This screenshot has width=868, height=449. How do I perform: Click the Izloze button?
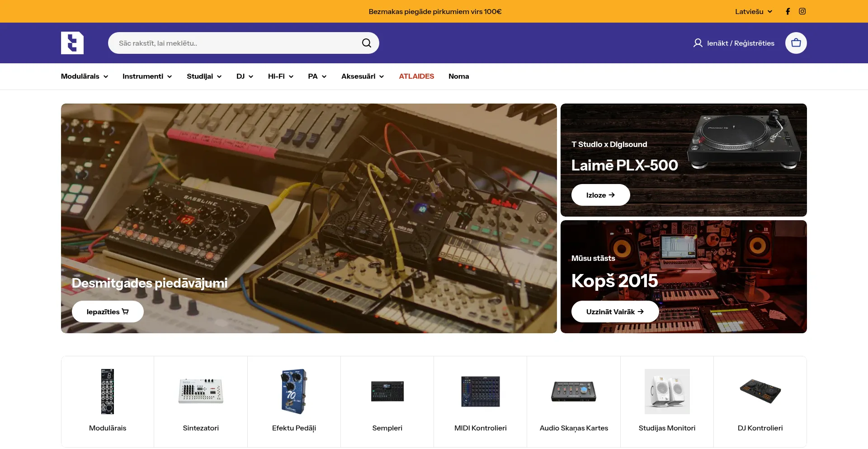(x=600, y=195)
